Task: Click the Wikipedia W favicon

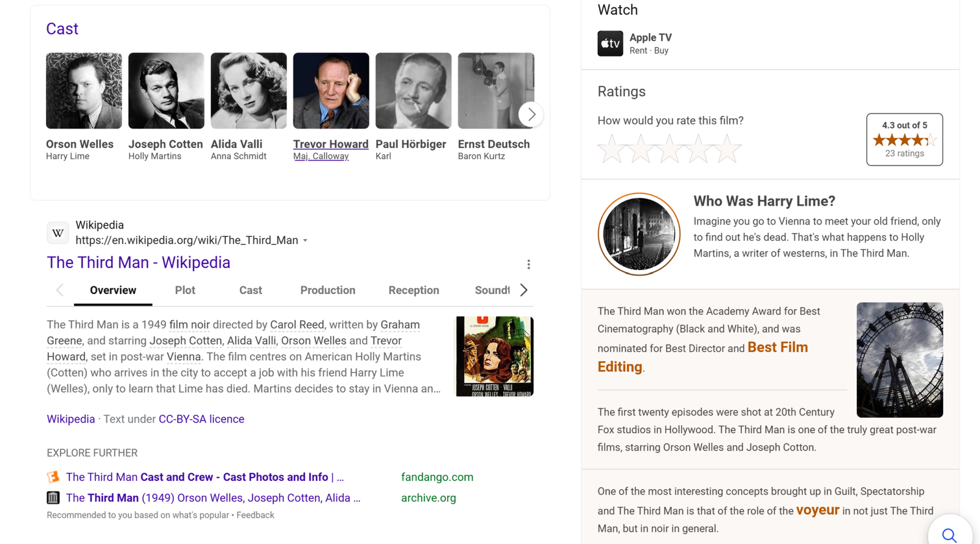Action: pyautogui.click(x=58, y=233)
